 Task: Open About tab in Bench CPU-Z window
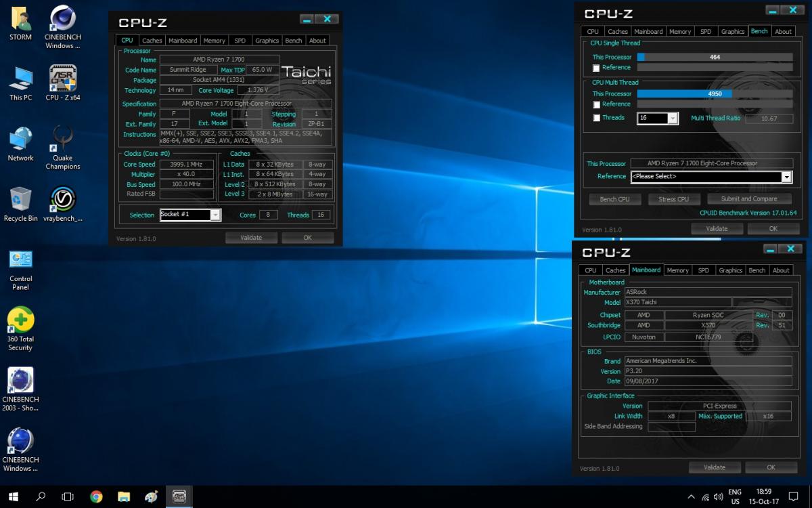tap(784, 31)
